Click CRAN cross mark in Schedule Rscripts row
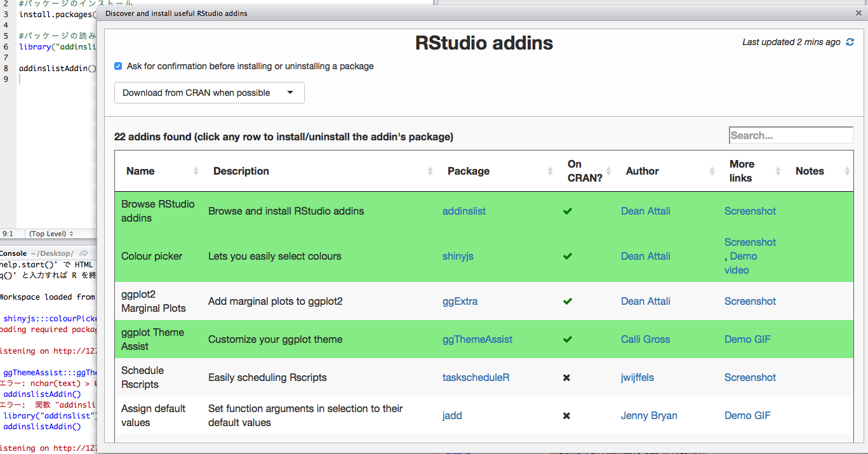Viewport: 868px width, 454px height. pyautogui.click(x=566, y=377)
